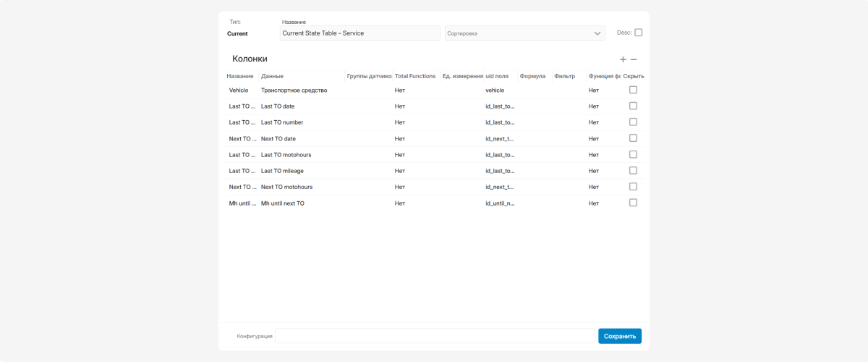The height and width of the screenshot is (362, 868).
Task: Select the Next TO date data cell
Action: coord(278,138)
